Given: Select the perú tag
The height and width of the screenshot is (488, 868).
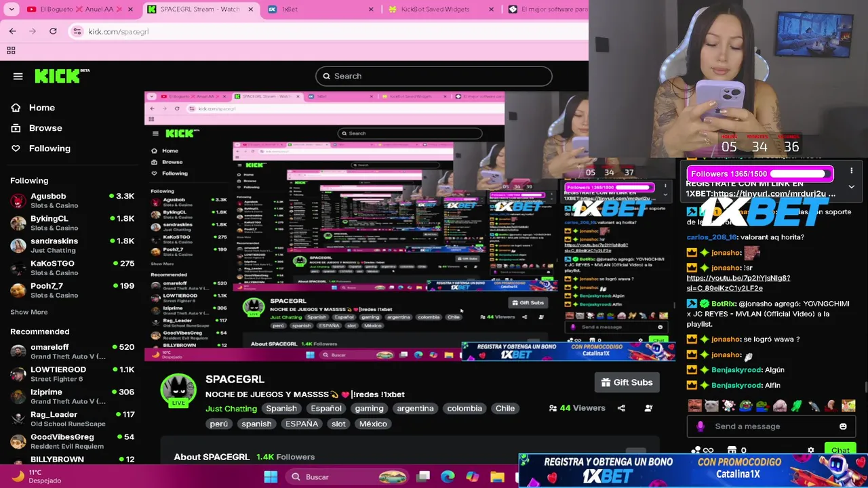Looking at the screenshot, I should (219, 424).
